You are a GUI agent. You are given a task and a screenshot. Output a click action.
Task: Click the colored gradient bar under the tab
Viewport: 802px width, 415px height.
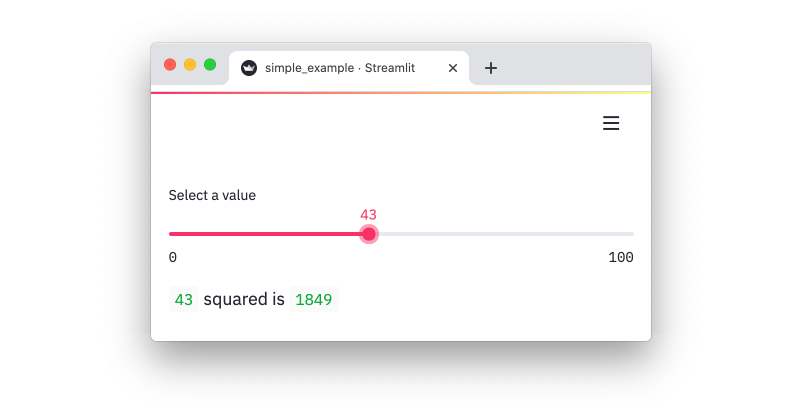click(400, 92)
